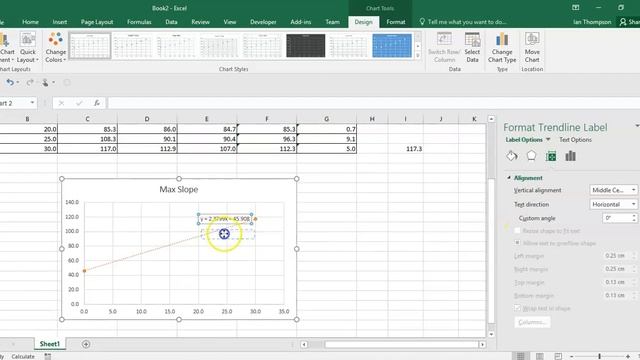The width and height of the screenshot is (640, 360).
Task: Click Tell me what you want lightbulb
Action: click(x=422, y=22)
